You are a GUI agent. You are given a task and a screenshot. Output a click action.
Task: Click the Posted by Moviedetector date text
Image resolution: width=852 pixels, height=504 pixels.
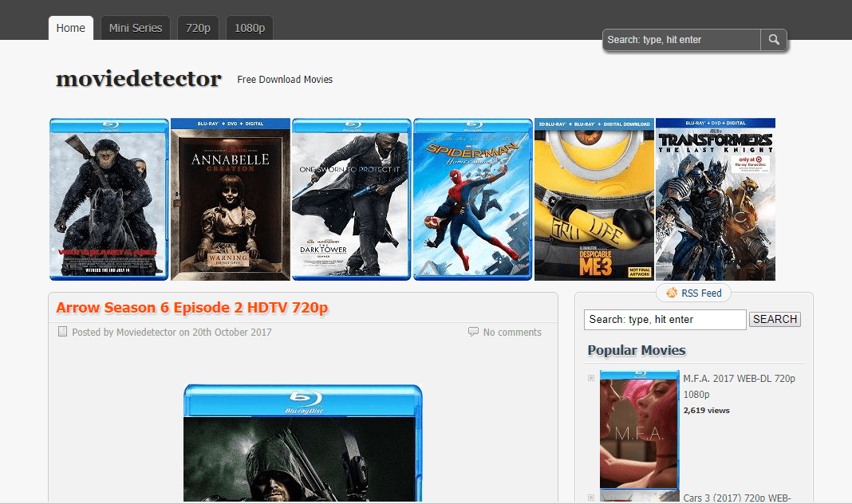click(172, 333)
